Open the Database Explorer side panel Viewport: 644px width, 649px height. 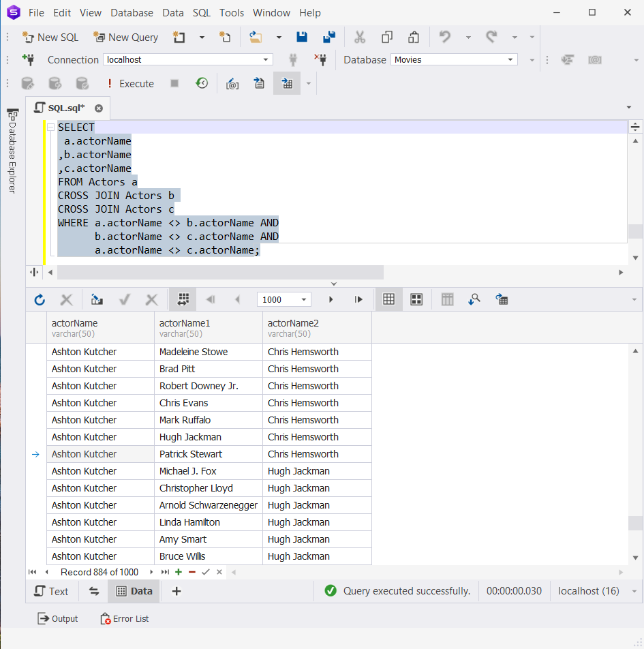13,151
